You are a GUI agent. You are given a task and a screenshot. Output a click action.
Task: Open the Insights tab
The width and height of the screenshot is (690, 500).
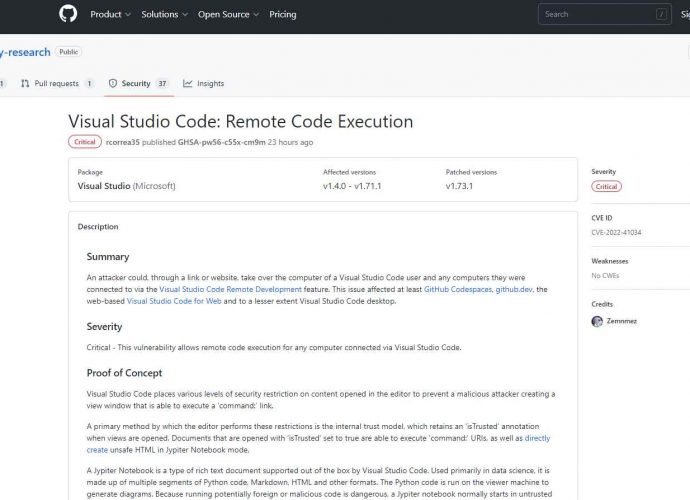(203, 83)
